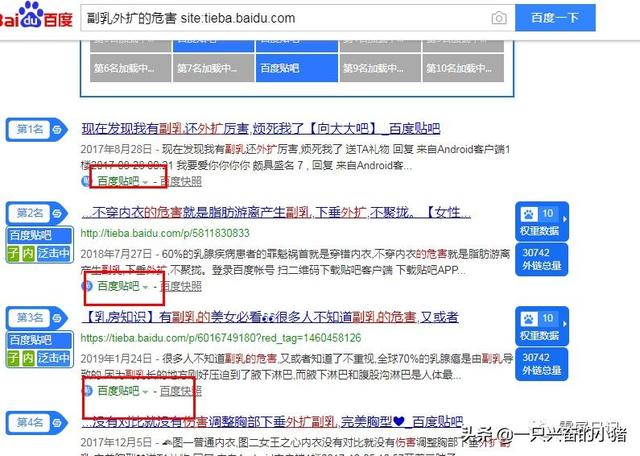Open camera image search icon
Image resolution: width=640 pixels, height=456 pixels.
[499, 18]
